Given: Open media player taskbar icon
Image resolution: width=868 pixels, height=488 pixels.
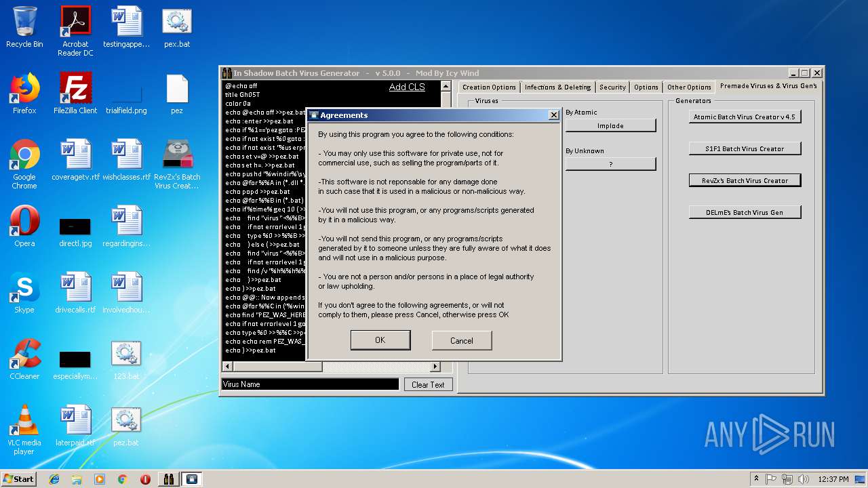Looking at the screenshot, I should tap(100, 479).
